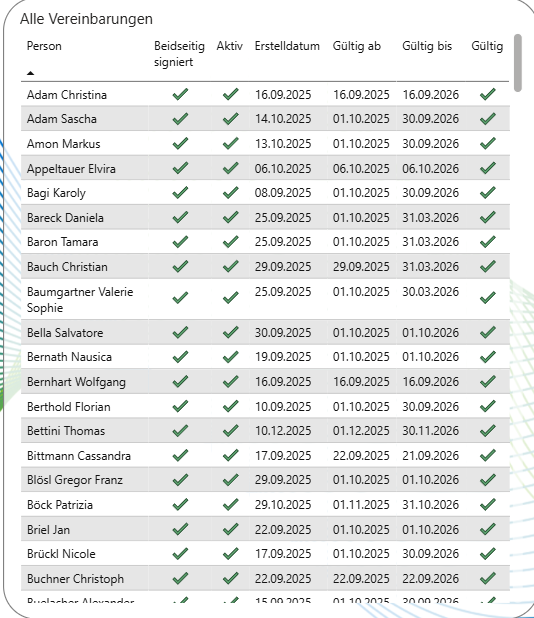
Task: Click the Alle Vereinbarungen panel title
Action: [x=86, y=19]
